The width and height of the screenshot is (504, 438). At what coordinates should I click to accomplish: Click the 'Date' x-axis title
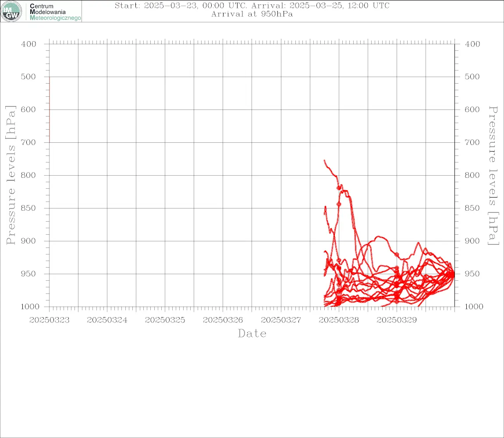[252, 333]
